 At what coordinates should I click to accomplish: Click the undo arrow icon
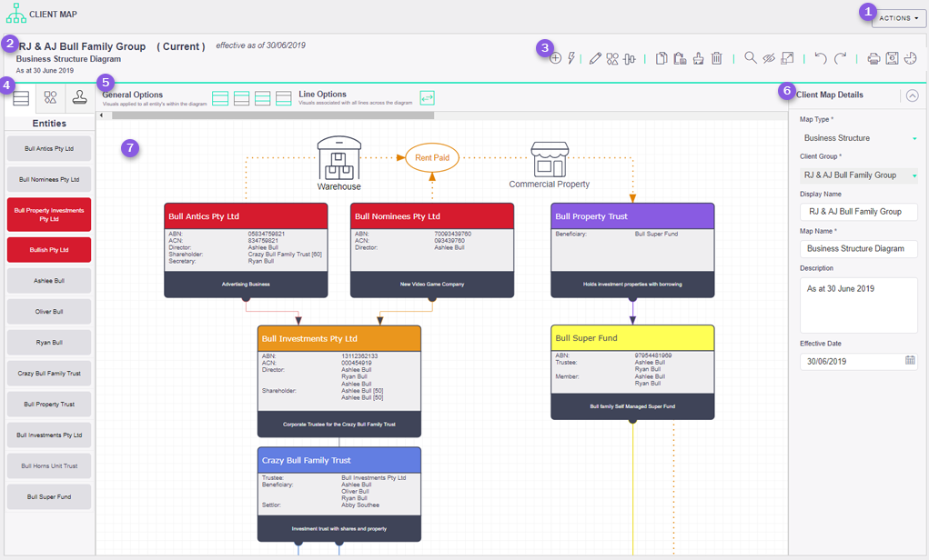point(821,58)
